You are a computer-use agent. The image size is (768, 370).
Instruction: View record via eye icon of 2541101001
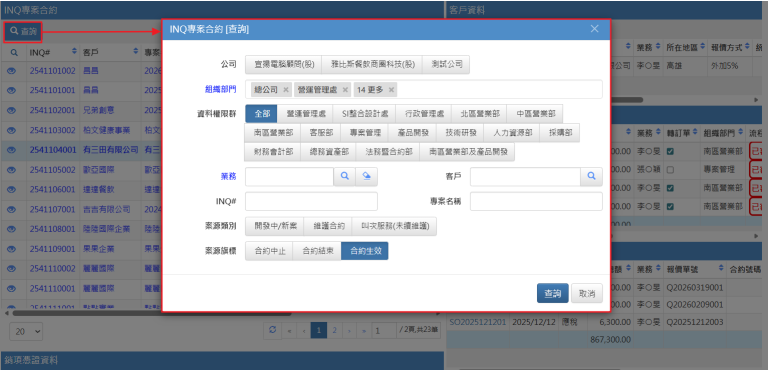tap(12, 91)
